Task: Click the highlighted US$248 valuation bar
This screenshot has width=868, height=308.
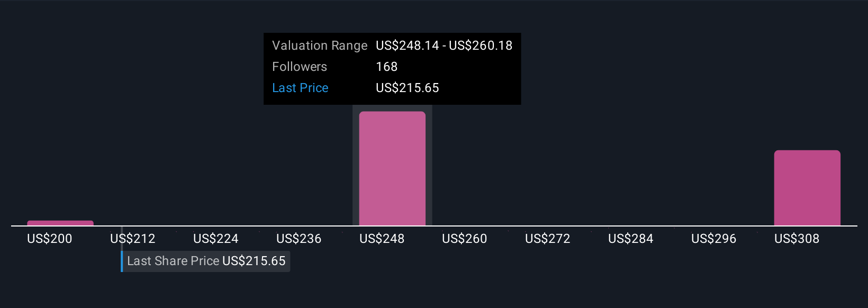Action: click(392, 168)
